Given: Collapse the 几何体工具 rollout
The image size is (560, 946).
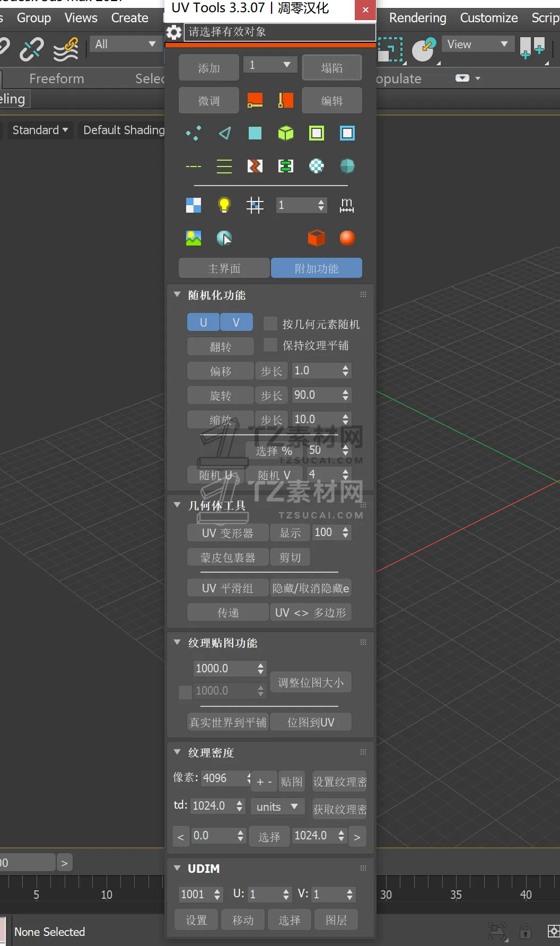Looking at the screenshot, I should click(178, 505).
